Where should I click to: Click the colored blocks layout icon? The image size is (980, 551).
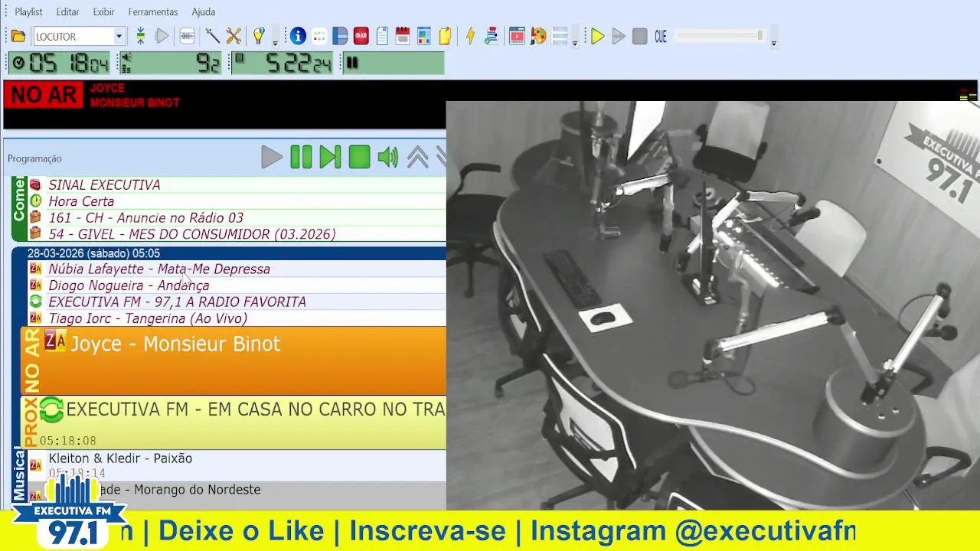click(424, 36)
